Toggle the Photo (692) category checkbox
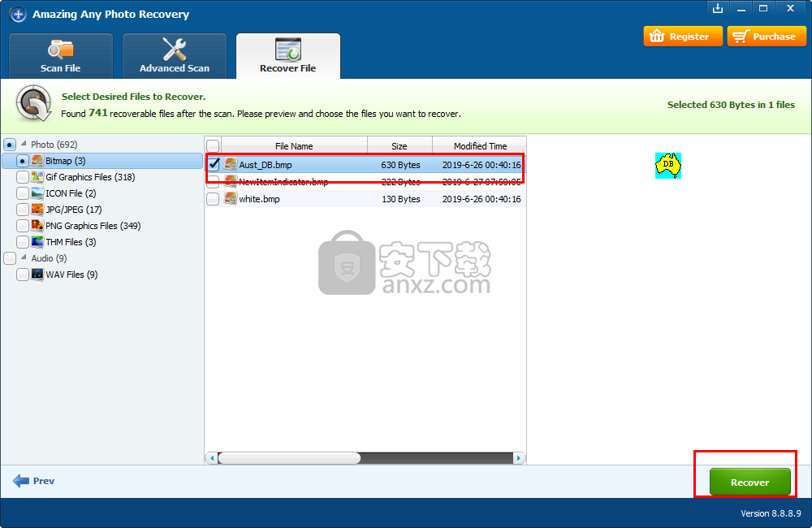 (9, 145)
